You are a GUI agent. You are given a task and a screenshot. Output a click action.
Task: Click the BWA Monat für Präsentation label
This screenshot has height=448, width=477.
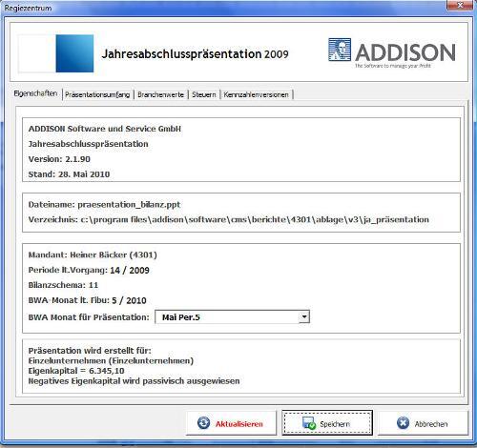89,317
